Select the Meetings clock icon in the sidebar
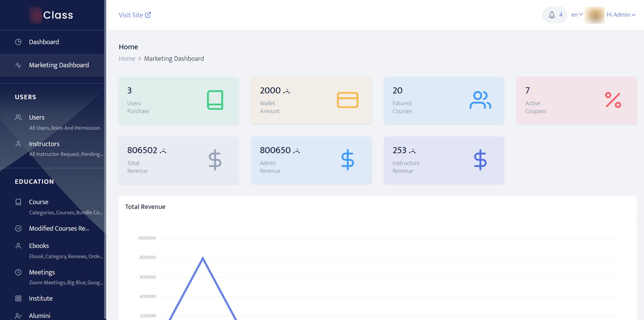Image resolution: width=644 pixels, height=320 pixels. point(18,272)
